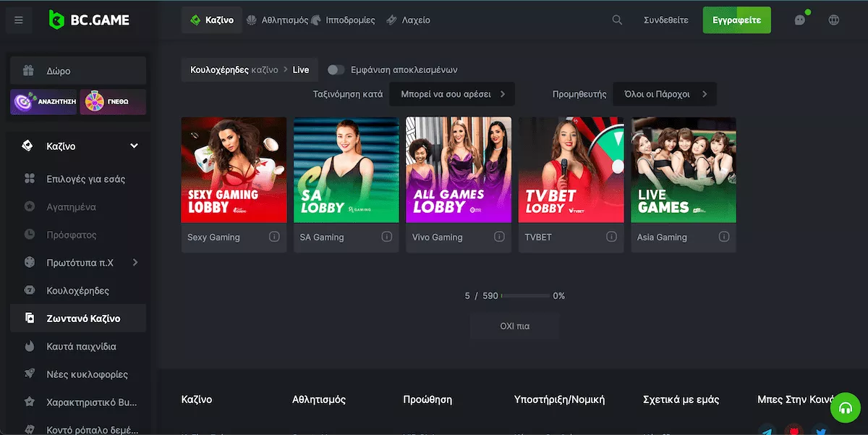Viewport: 868px width, 435px height.
Task: Click the Επιλογές για εσάς grid icon
Action: [x=30, y=179]
